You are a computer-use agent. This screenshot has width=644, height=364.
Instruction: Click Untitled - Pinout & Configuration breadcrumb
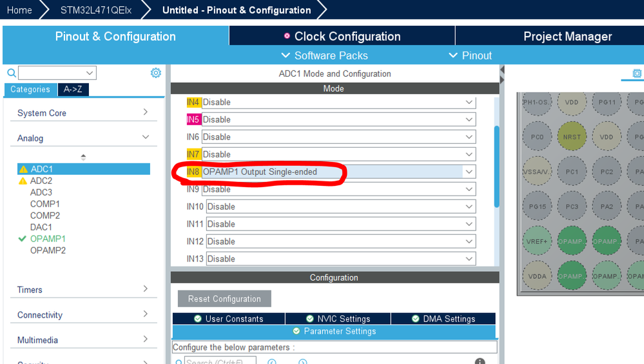(x=237, y=10)
